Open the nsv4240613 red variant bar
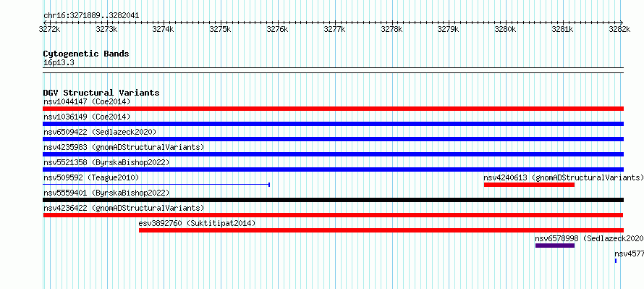 (529, 185)
